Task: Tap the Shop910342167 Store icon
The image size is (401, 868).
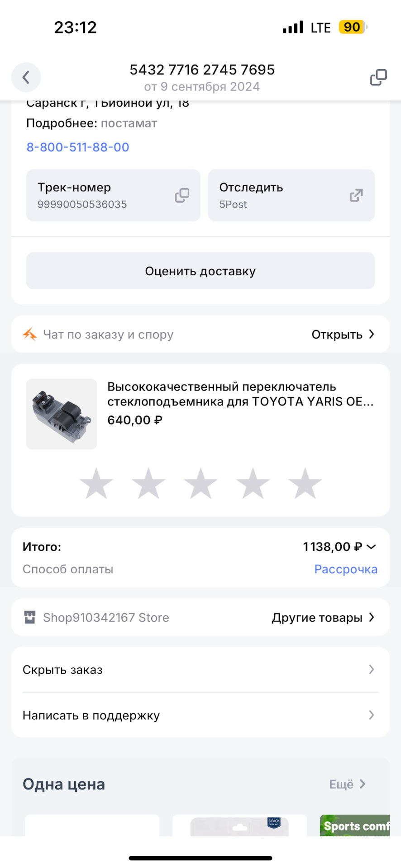Action: pyautogui.click(x=30, y=618)
